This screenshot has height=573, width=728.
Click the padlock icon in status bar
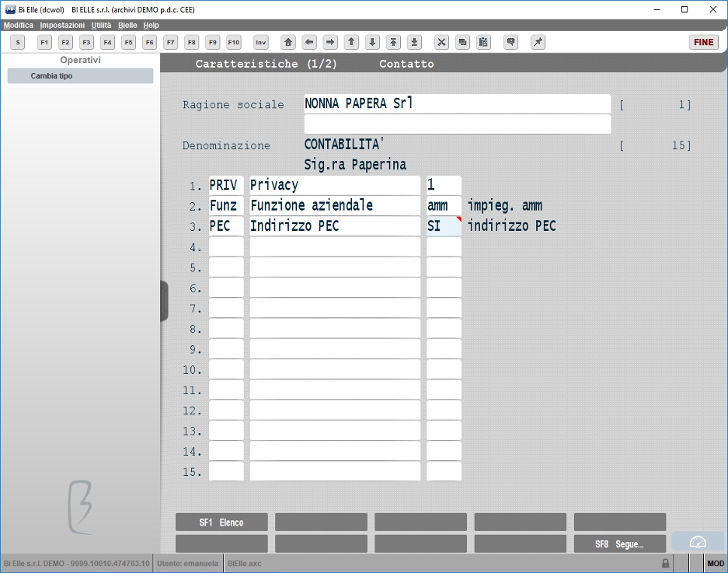[665, 563]
